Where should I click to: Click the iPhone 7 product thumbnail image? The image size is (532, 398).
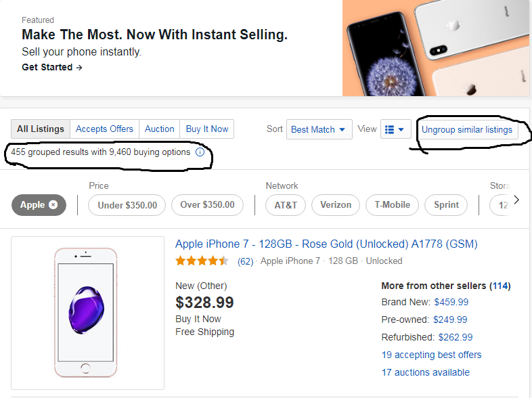(87, 312)
